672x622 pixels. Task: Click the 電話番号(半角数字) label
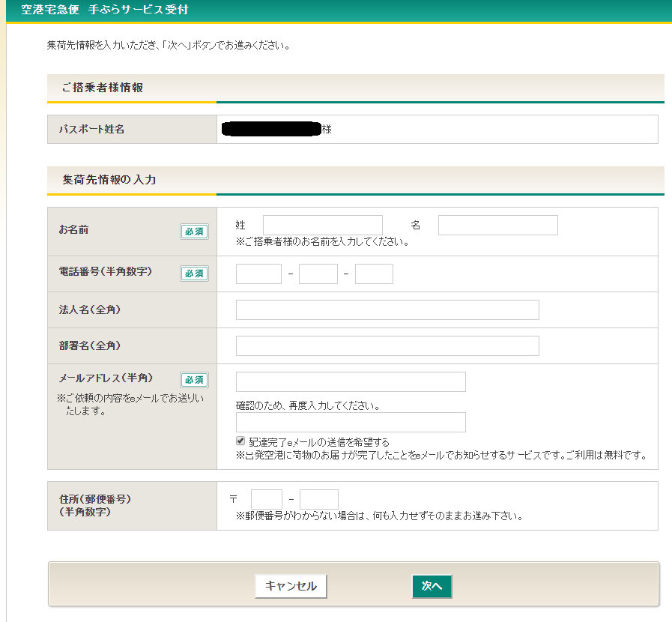[x=106, y=271]
